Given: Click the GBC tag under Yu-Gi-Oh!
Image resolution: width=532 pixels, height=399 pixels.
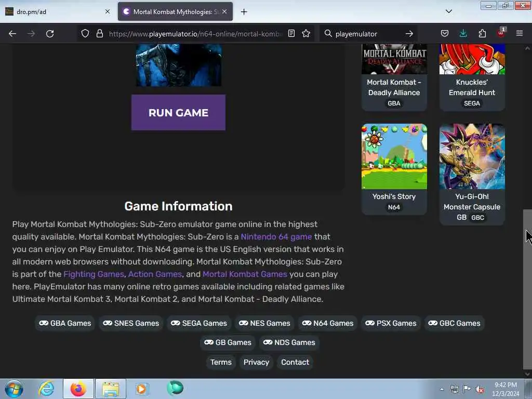Looking at the screenshot, I should tap(478, 218).
